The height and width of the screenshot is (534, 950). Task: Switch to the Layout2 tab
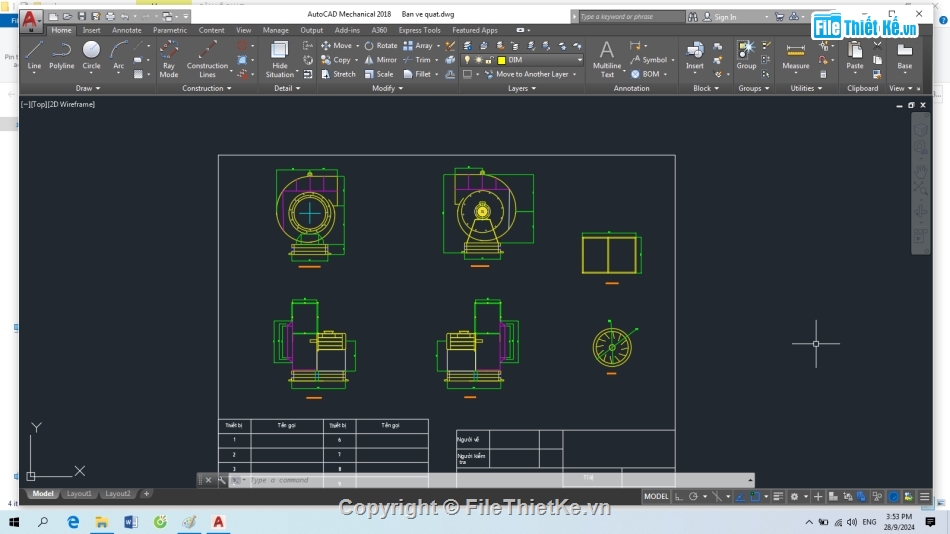point(118,493)
